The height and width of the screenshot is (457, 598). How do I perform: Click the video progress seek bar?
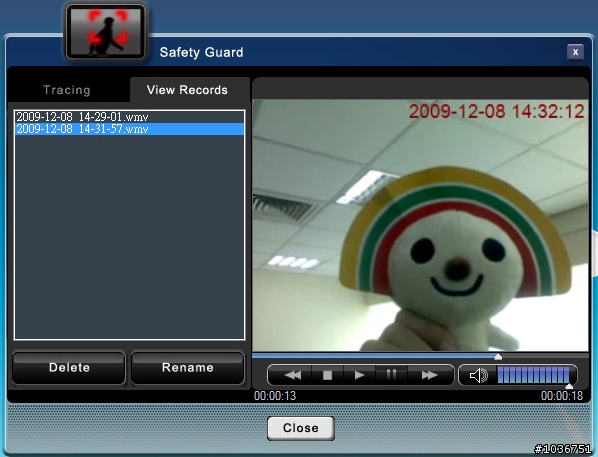point(420,356)
